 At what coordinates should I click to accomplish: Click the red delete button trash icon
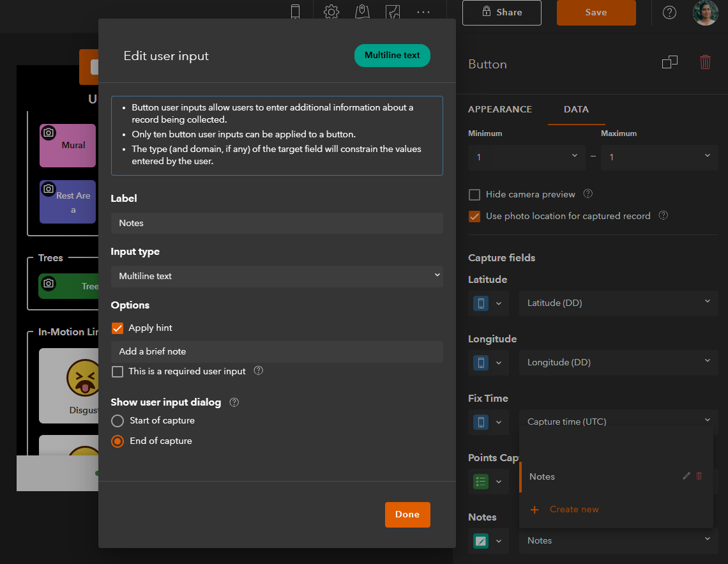point(705,62)
